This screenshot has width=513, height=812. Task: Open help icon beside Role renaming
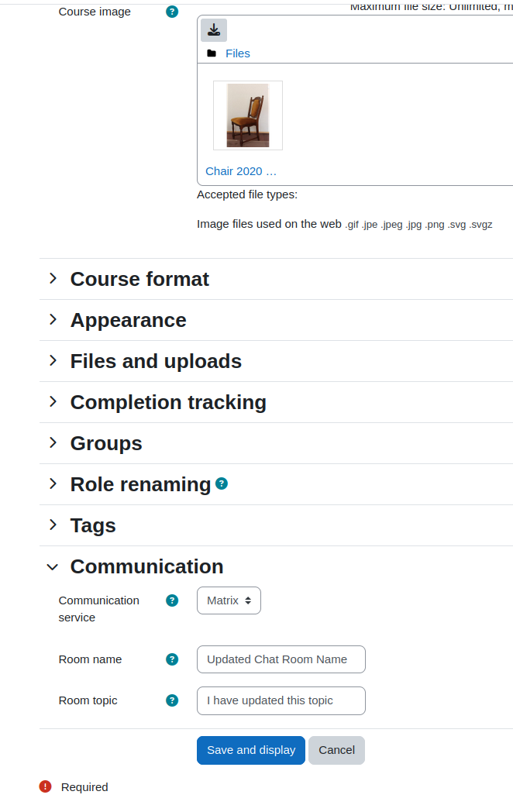[x=222, y=483]
